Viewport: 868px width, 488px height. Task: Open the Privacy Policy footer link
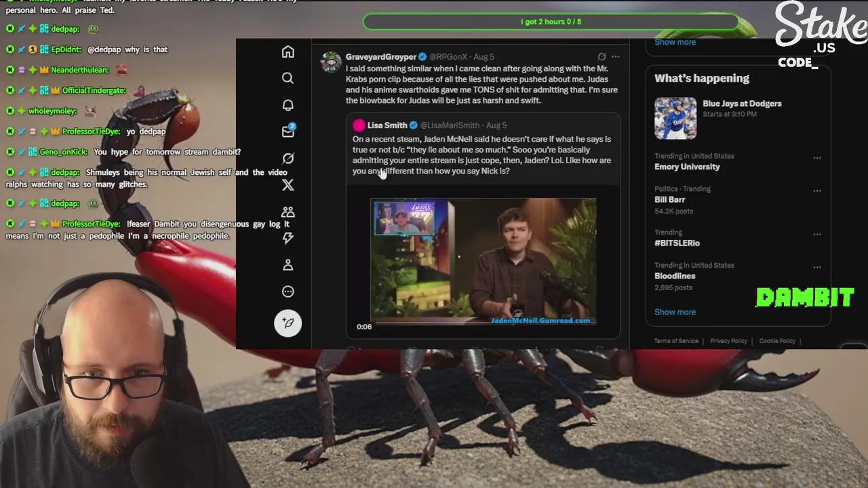point(728,341)
